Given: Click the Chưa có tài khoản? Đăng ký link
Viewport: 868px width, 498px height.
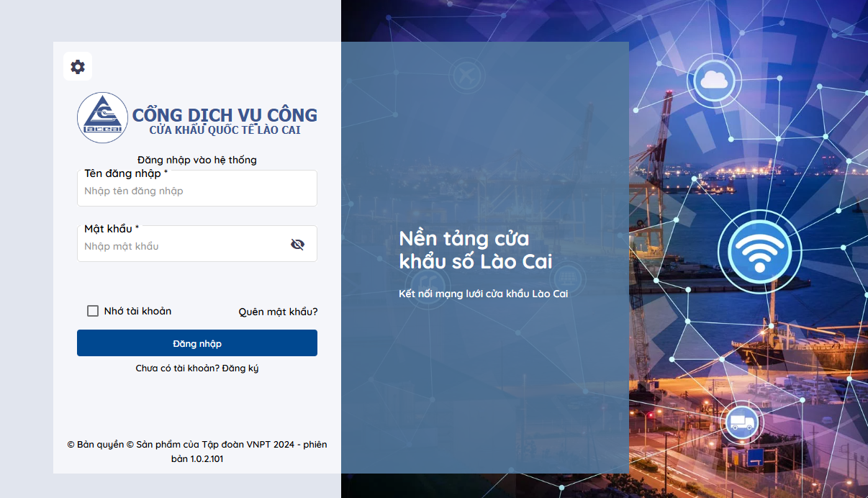Looking at the screenshot, I should point(197,368).
